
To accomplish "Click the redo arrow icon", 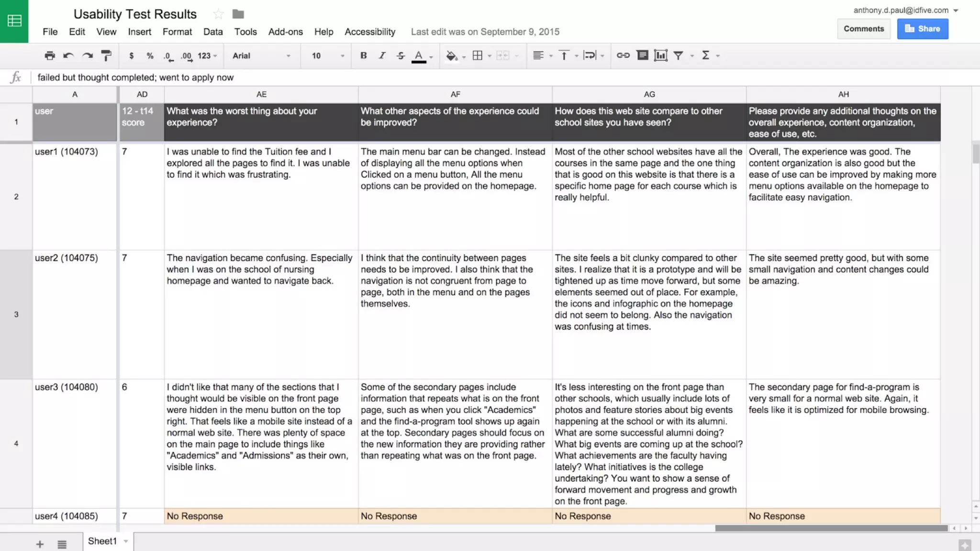I will coord(87,55).
